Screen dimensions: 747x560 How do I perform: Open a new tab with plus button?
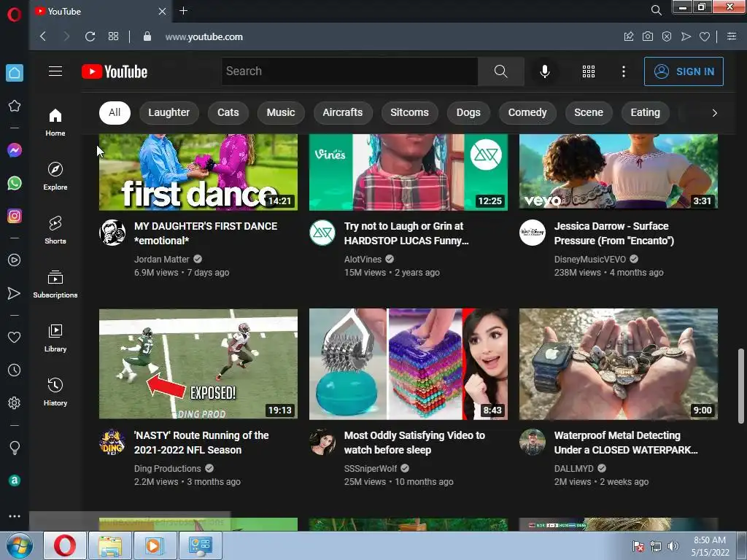183,11
